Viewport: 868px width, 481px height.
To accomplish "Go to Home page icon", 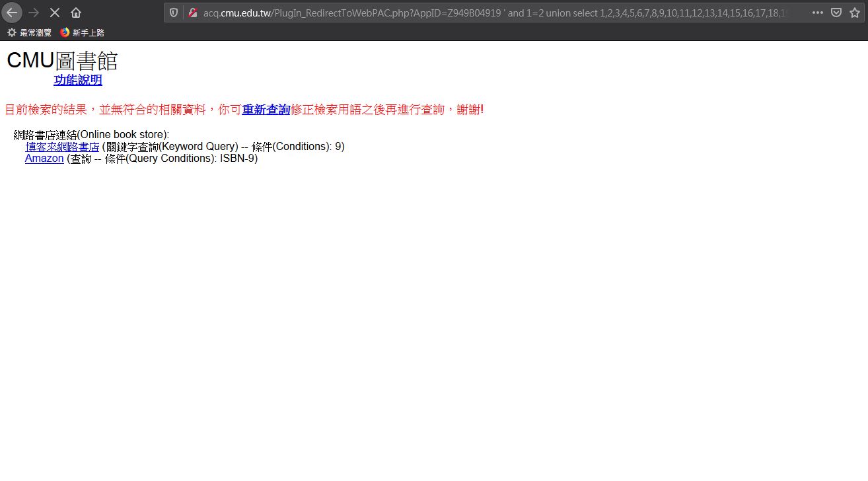I will click(x=76, y=13).
